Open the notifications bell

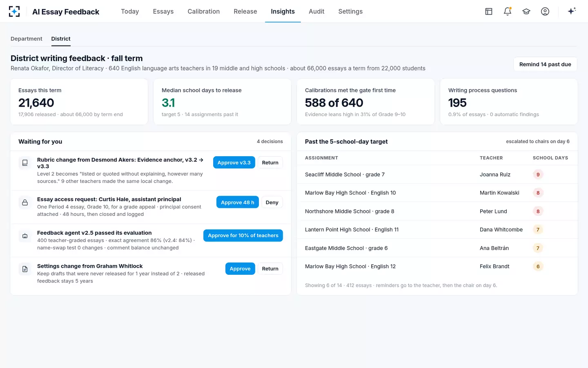[x=508, y=11]
